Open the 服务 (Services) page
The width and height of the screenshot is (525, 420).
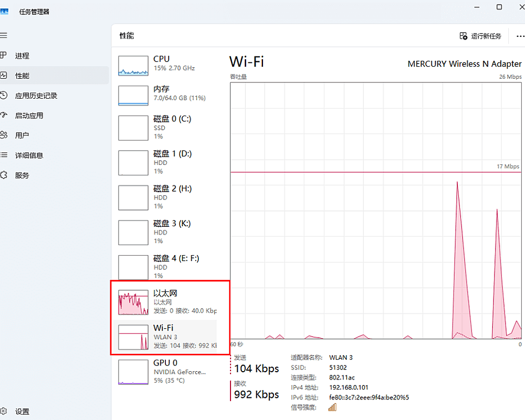point(22,175)
